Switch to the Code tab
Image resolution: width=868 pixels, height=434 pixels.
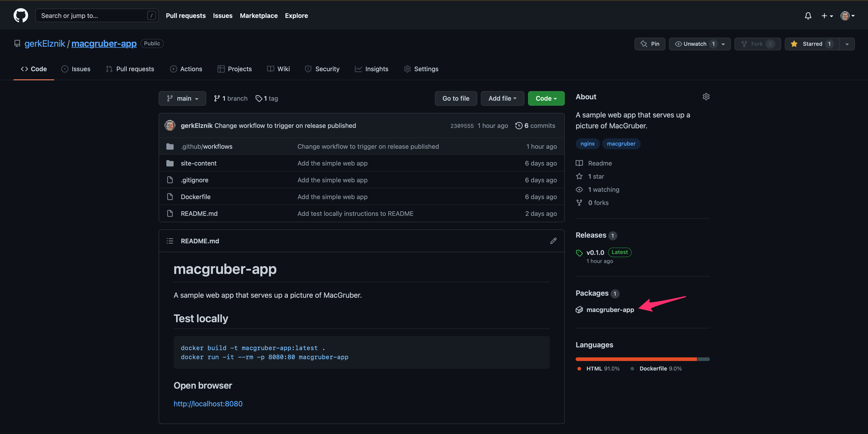pos(34,69)
